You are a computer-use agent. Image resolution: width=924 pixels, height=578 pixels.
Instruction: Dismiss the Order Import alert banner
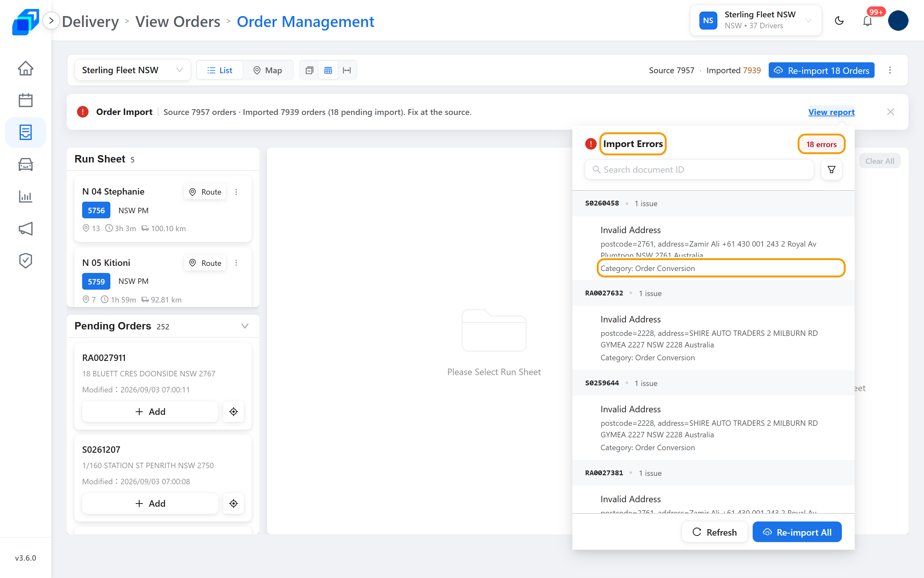tap(890, 112)
